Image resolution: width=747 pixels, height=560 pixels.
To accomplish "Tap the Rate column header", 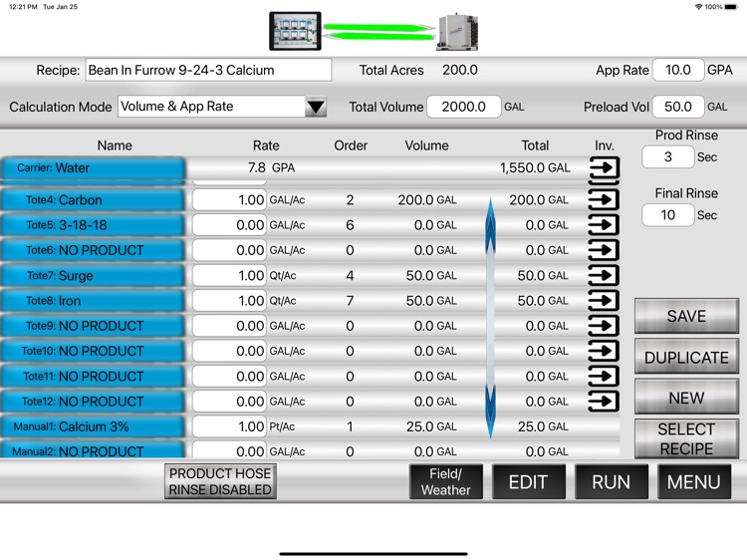I will click(266, 145).
